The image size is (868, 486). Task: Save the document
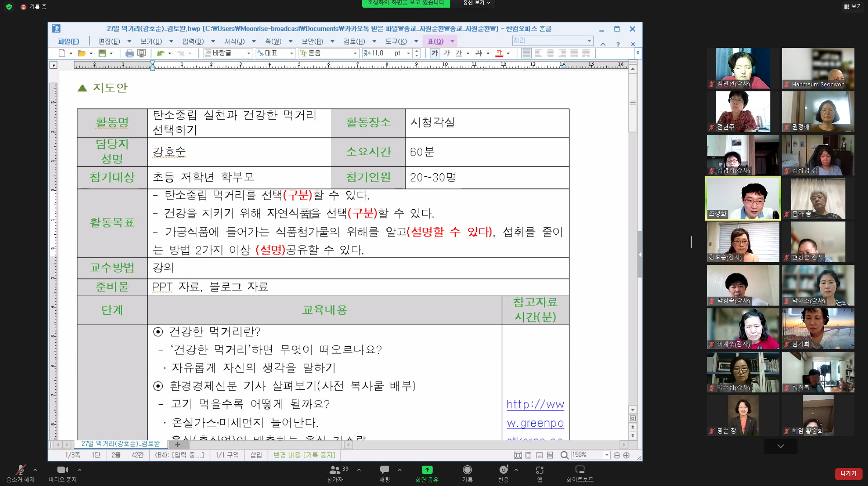103,53
